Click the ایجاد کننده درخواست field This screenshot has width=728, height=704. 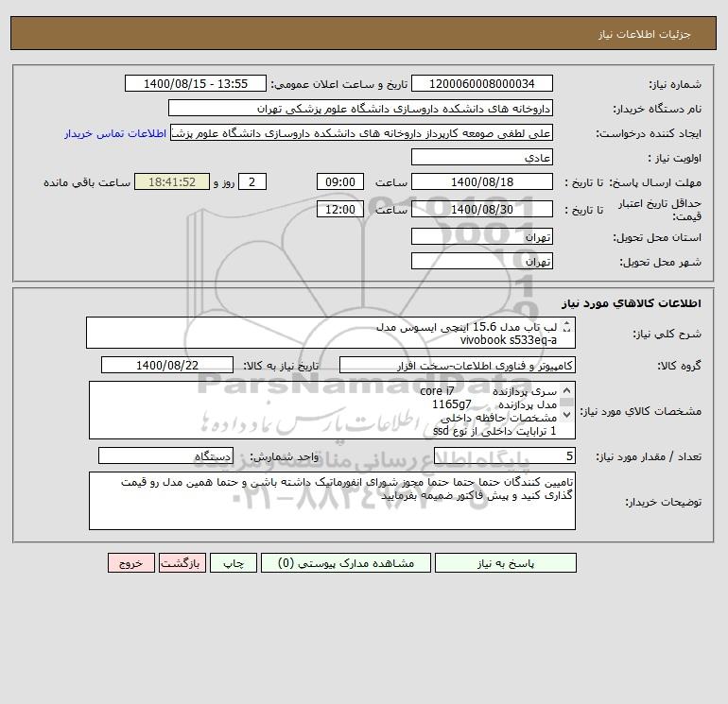coord(362,132)
